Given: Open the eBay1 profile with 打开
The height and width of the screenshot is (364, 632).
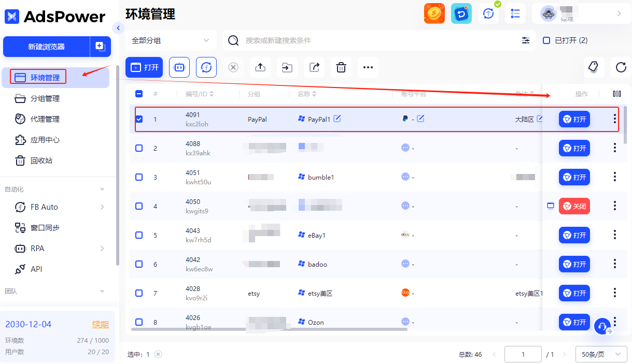Looking at the screenshot, I should pyautogui.click(x=574, y=235).
